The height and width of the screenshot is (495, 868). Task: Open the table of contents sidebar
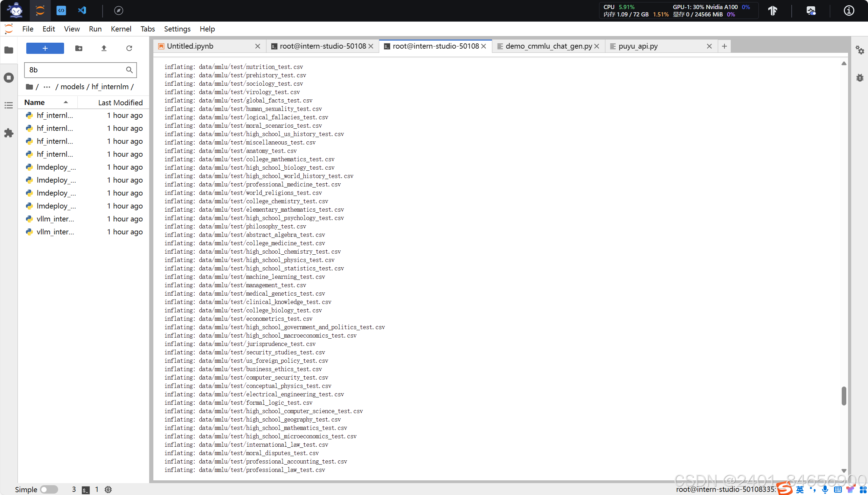[9, 105]
